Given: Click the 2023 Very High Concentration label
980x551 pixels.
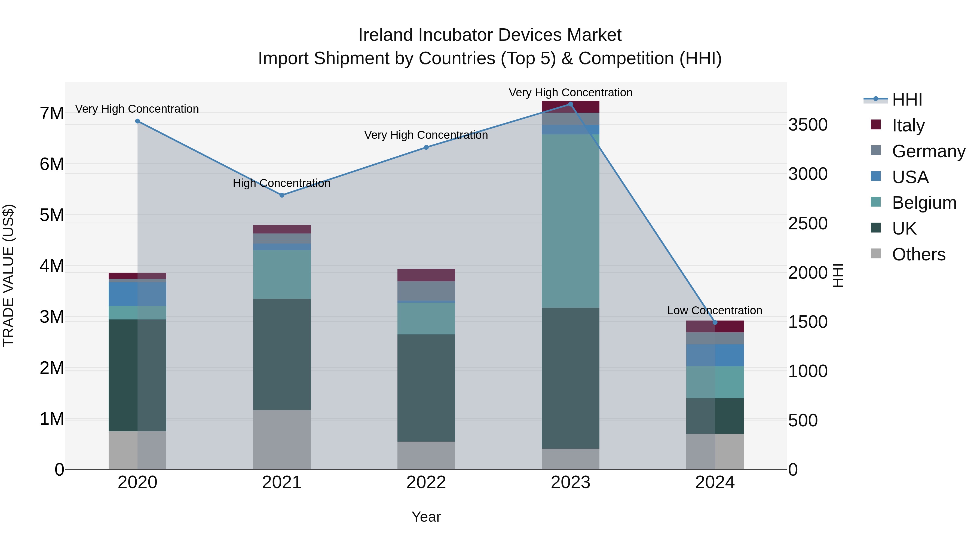Looking at the screenshot, I should 571,93.
